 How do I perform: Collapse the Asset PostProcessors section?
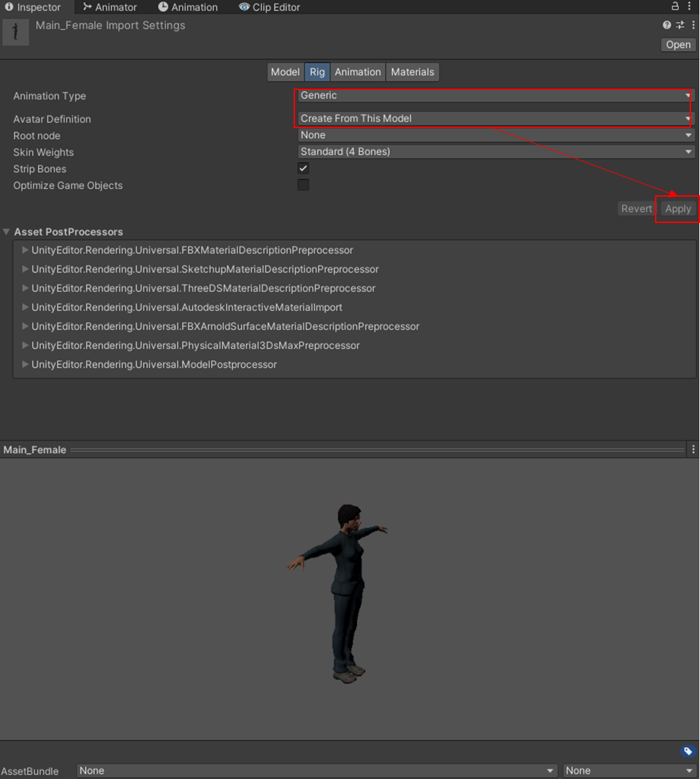(x=6, y=232)
